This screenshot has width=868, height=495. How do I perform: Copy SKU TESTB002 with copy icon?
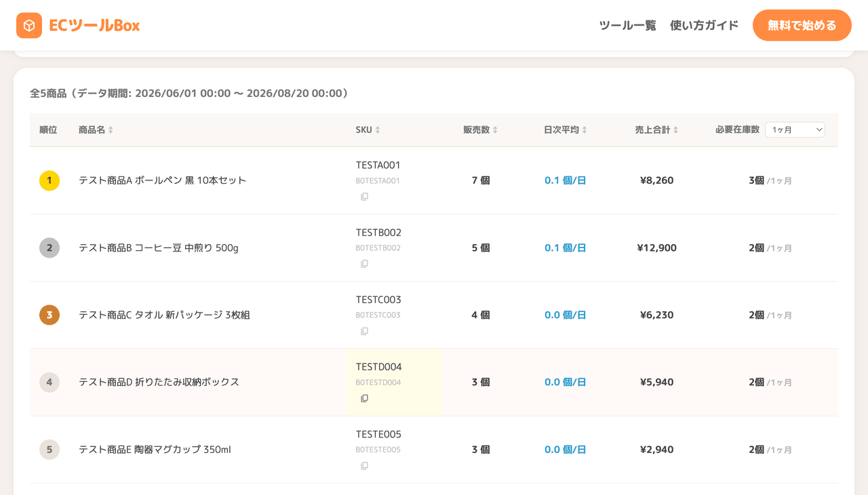pos(364,264)
